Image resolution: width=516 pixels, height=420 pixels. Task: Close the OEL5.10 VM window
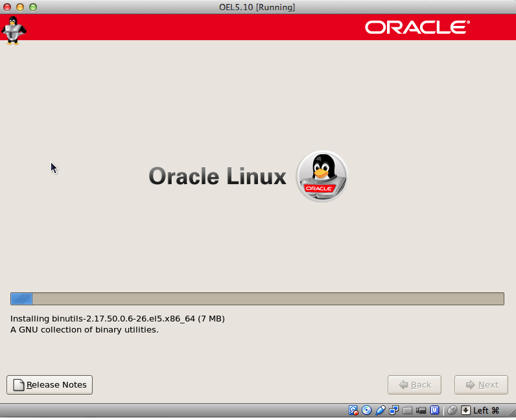7,7
